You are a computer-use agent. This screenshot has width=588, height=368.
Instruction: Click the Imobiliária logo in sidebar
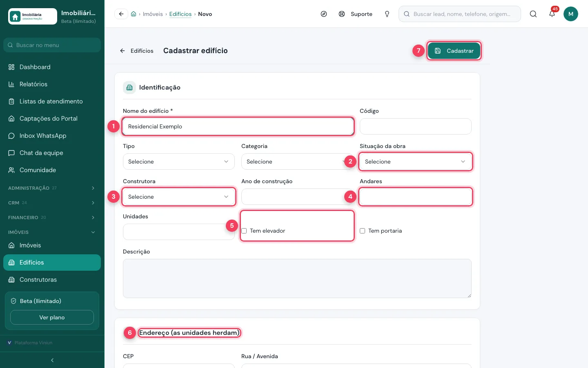33,16
